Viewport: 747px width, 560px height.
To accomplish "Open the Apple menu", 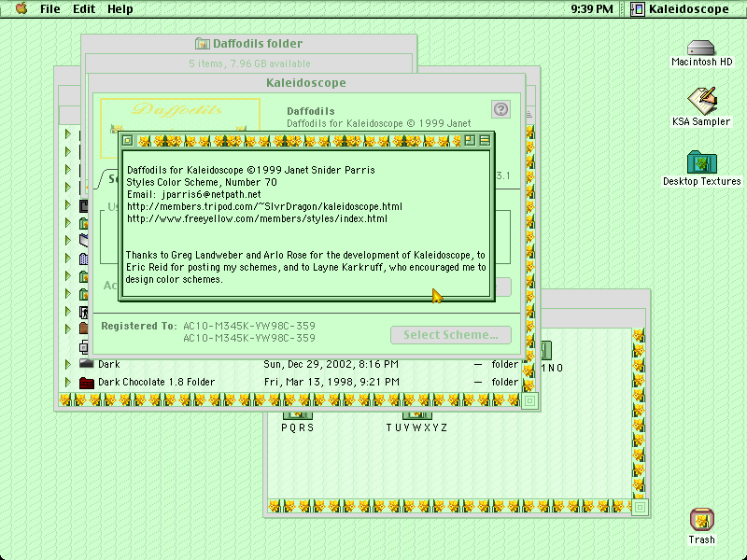I will coord(21,8).
